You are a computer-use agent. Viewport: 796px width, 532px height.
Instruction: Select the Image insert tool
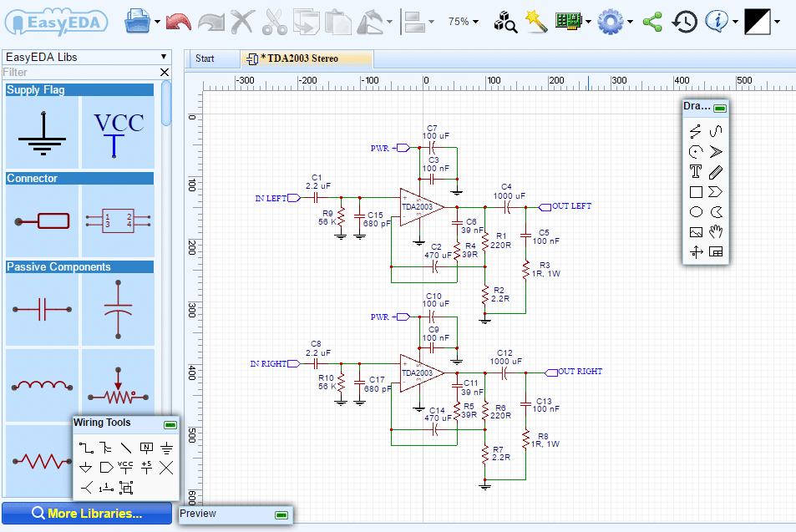click(x=696, y=232)
